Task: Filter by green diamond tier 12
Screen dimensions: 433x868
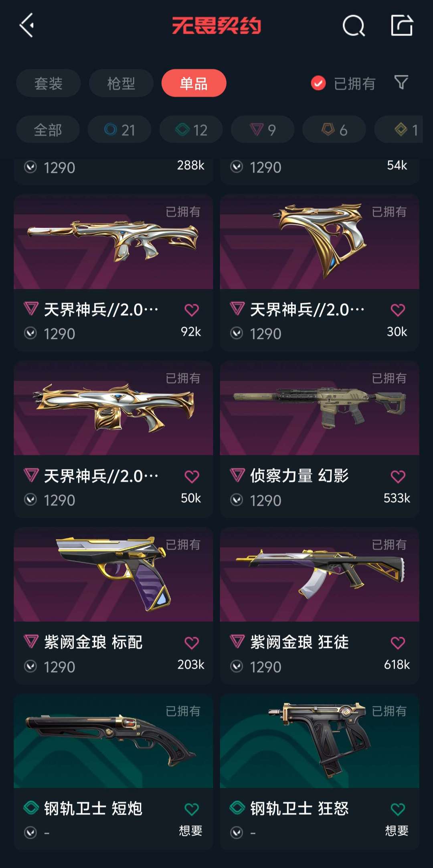Action: [x=191, y=130]
